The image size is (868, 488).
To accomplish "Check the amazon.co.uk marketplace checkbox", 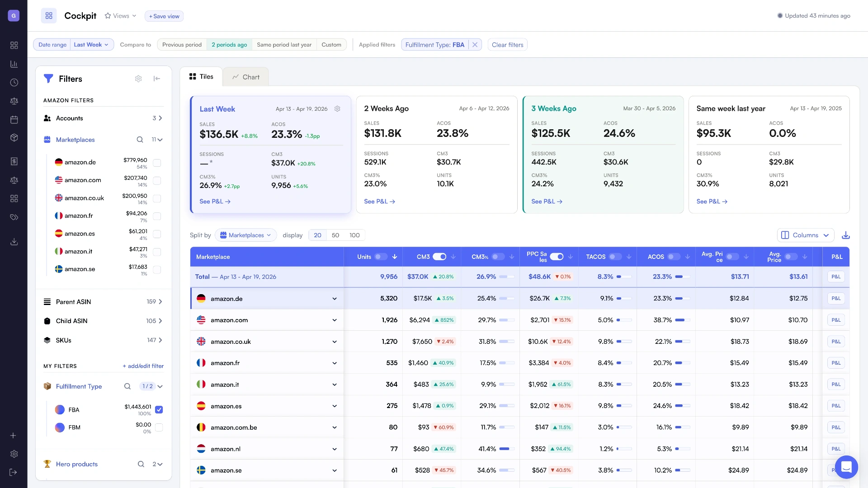I will tap(157, 199).
